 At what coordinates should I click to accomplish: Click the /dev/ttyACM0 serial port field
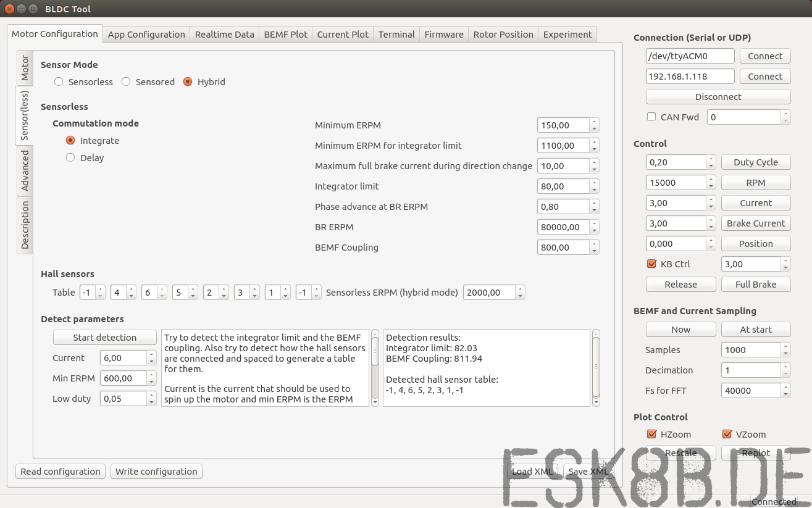(x=690, y=56)
